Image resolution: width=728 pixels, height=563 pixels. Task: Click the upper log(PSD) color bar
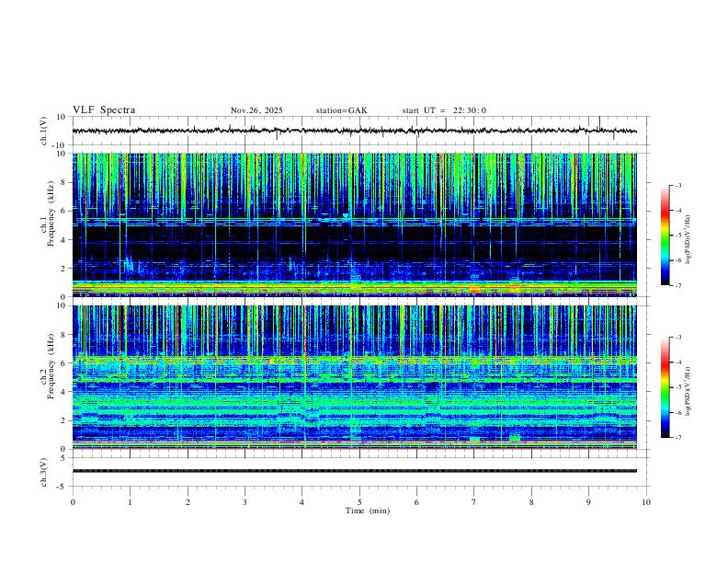665,236
